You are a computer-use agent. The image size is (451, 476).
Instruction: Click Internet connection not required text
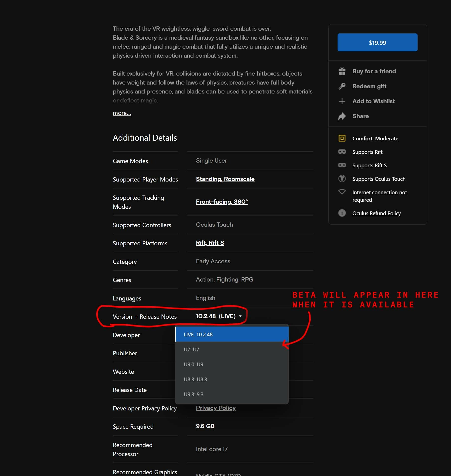(379, 196)
